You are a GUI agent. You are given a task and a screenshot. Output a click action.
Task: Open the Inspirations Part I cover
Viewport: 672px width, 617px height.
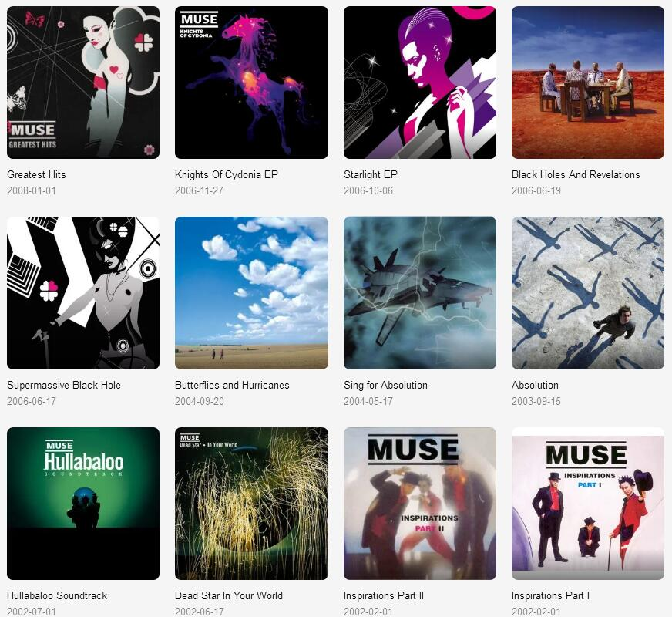tap(588, 504)
